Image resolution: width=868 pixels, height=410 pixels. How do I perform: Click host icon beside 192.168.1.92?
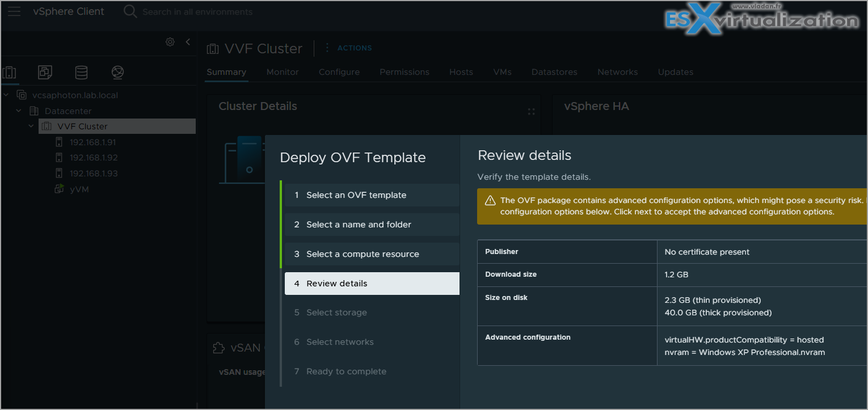pyautogui.click(x=59, y=158)
